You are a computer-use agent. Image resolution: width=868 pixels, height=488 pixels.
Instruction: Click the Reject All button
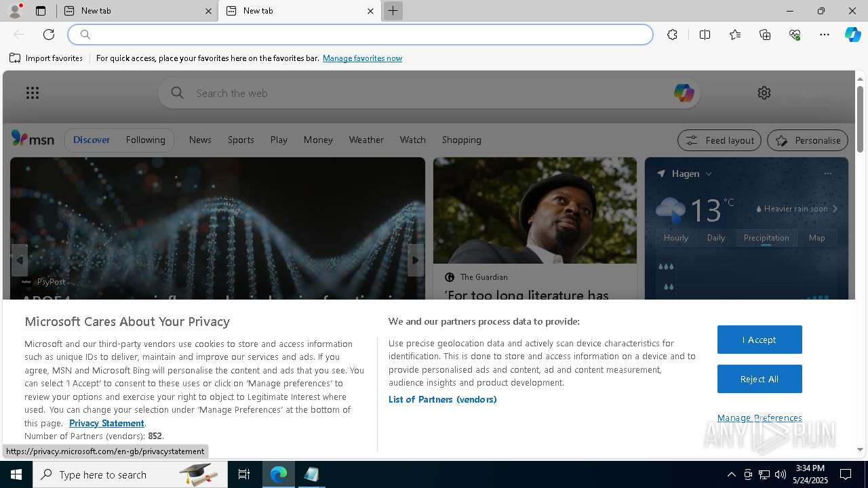point(759,379)
